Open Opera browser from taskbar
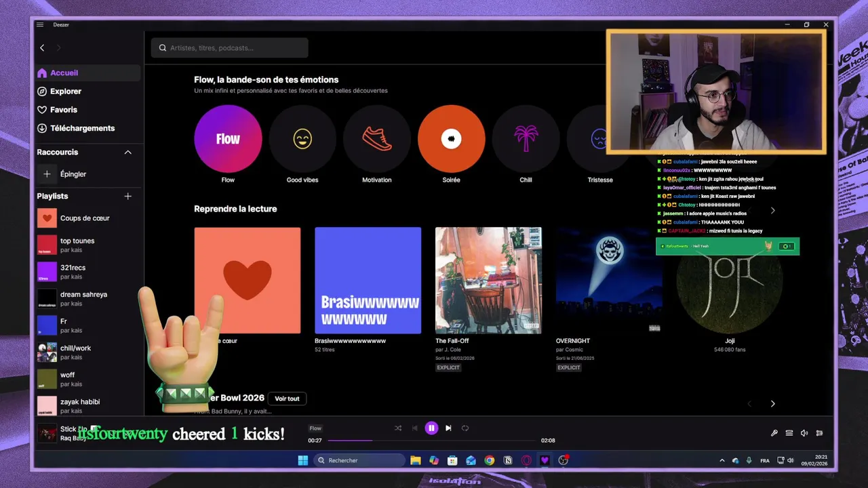 coord(526,460)
